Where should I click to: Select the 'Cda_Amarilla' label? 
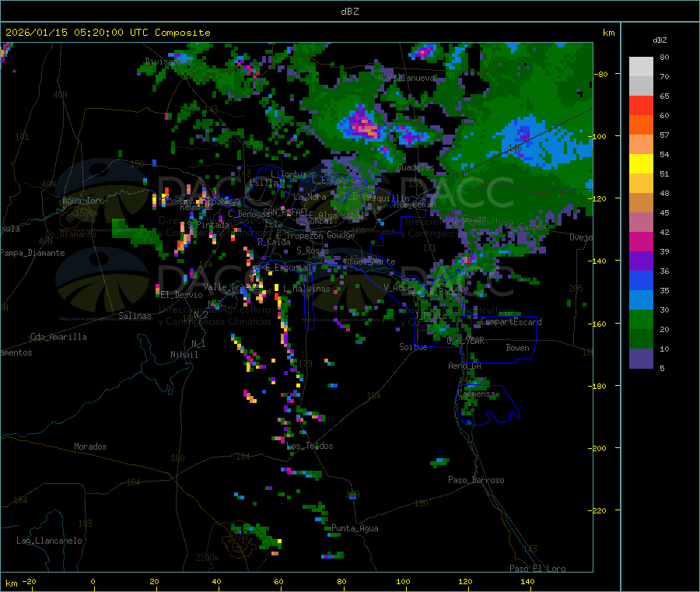pos(58,337)
